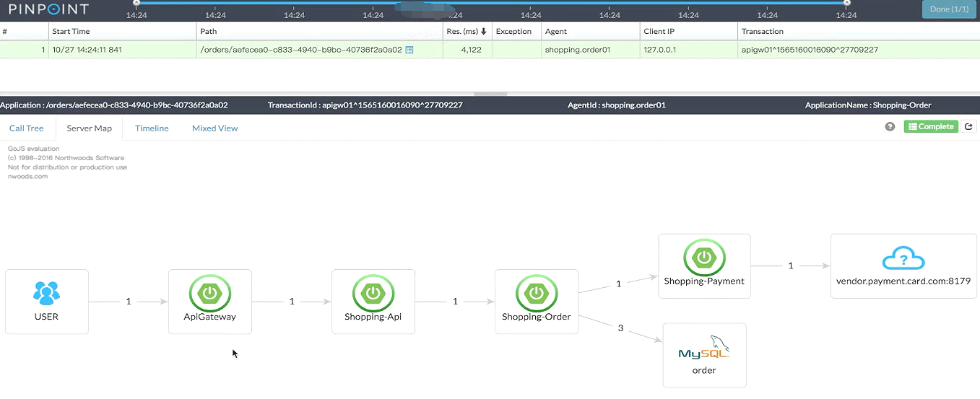
Task: Click the transaction detail icon beside path
Action: 409,50
